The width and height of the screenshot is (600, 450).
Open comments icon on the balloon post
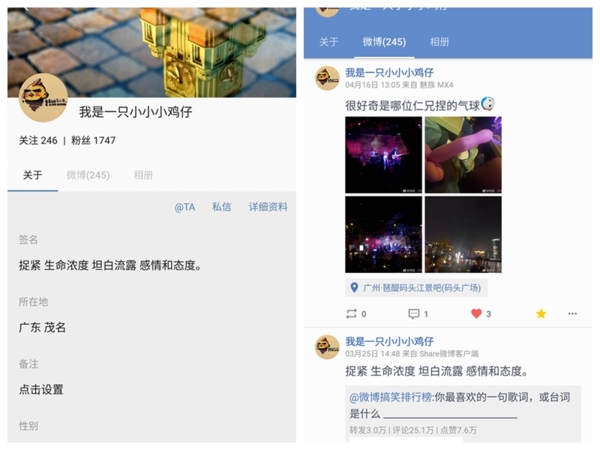pos(414,314)
